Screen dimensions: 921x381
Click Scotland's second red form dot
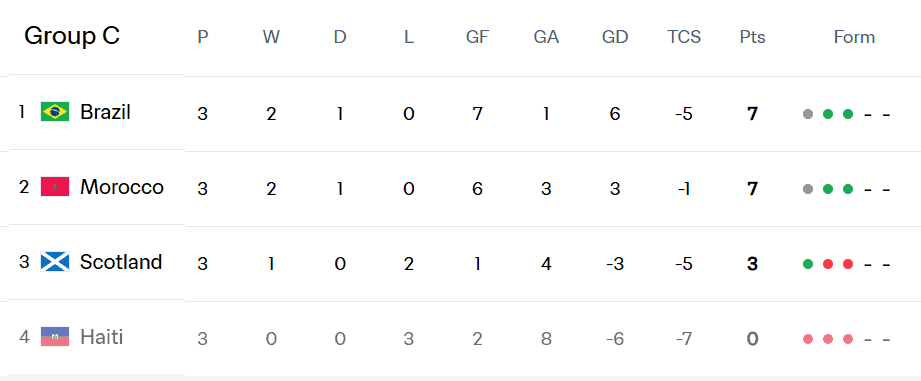848,264
